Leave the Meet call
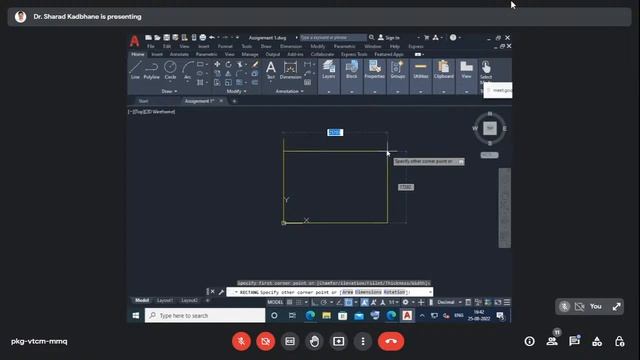This screenshot has height=360, width=640. coord(391,341)
